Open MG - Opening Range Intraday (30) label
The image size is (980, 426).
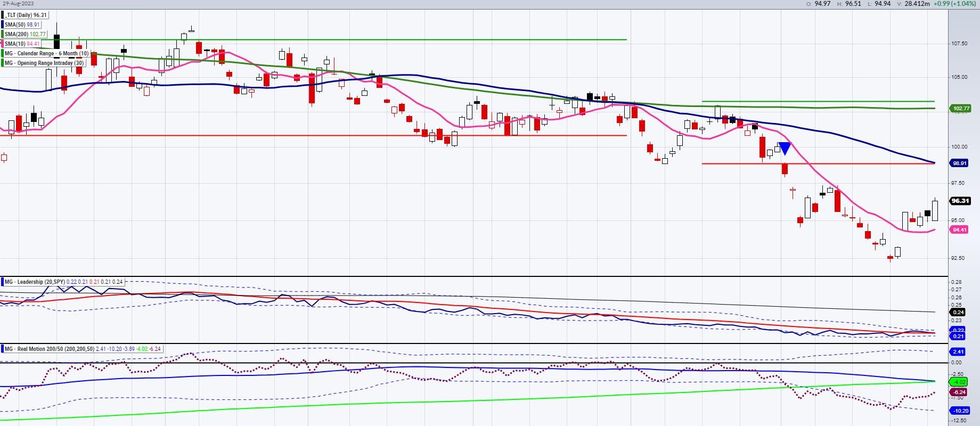tap(45, 63)
